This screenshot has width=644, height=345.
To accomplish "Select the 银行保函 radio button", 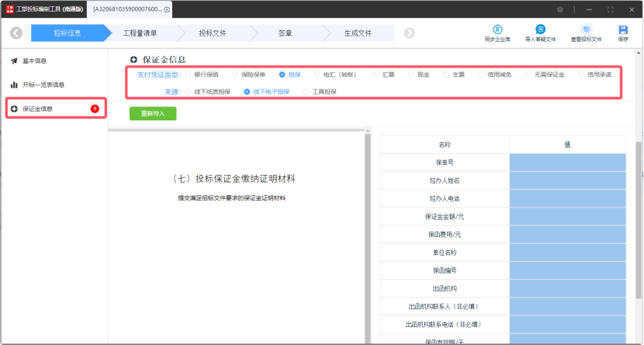I will [x=188, y=75].
